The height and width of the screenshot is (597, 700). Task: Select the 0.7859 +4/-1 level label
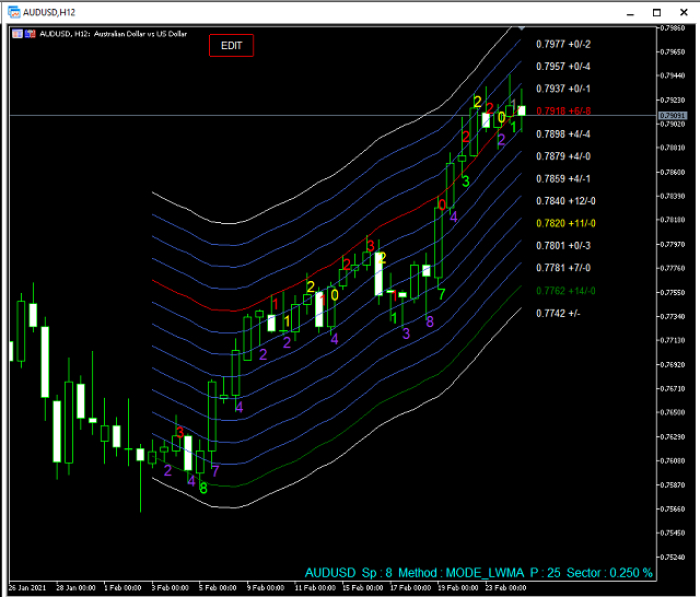coord(563,179)
